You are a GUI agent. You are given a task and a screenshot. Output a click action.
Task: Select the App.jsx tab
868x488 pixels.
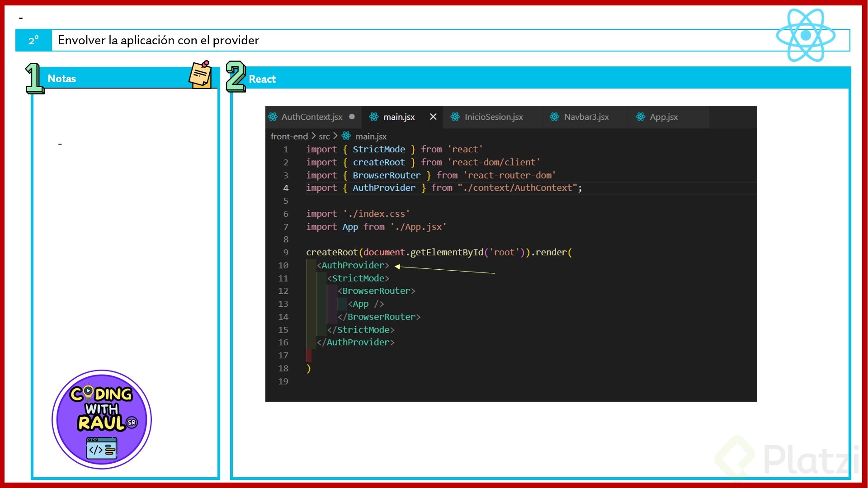(x=663, y=117)
